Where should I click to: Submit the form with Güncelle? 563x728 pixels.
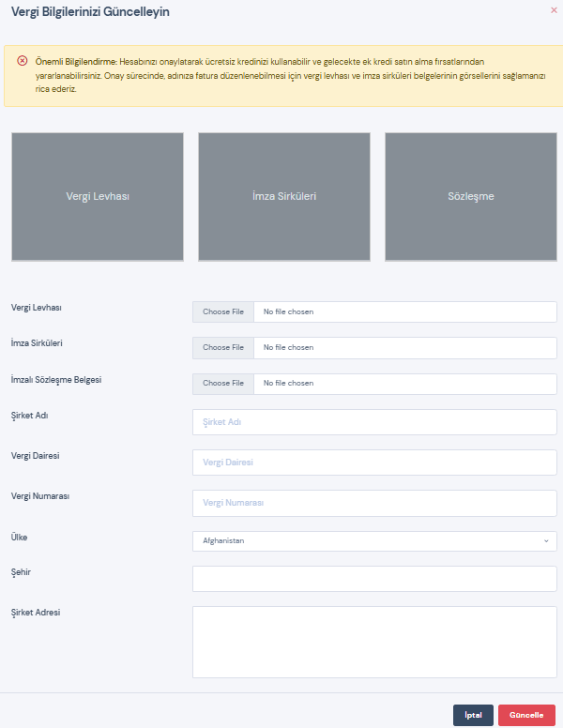(526, 715)
